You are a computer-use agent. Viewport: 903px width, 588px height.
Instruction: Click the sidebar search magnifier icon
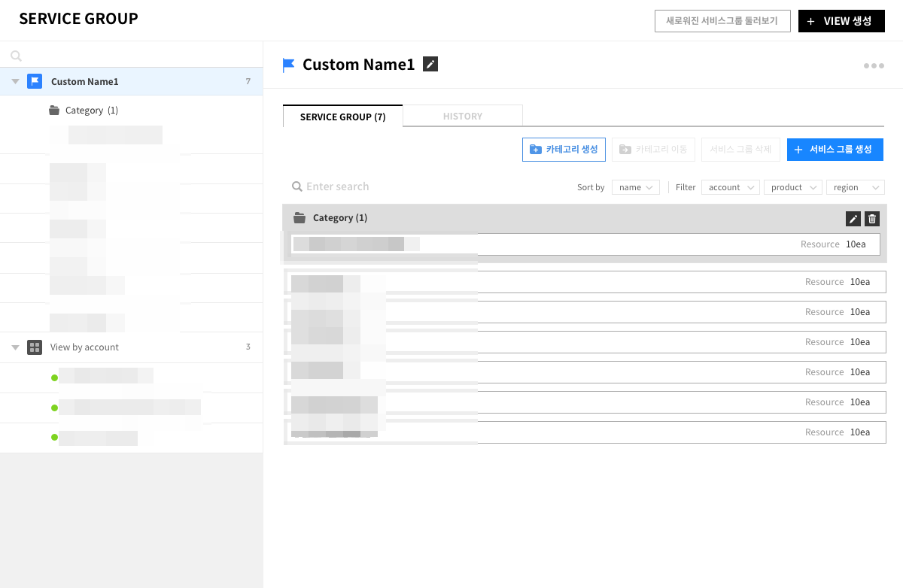point(16,56)
